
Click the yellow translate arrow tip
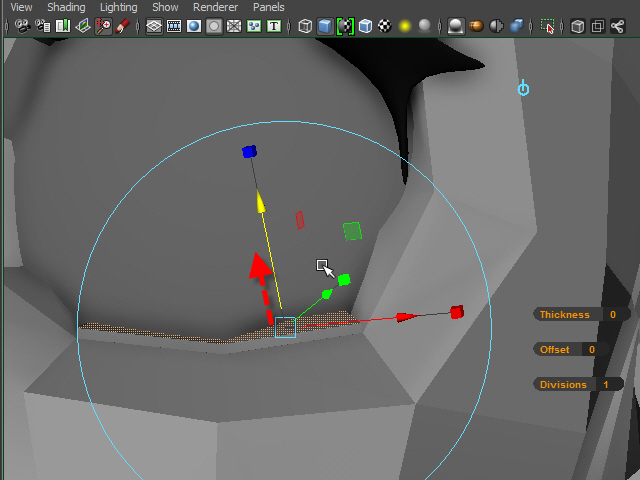260,202
